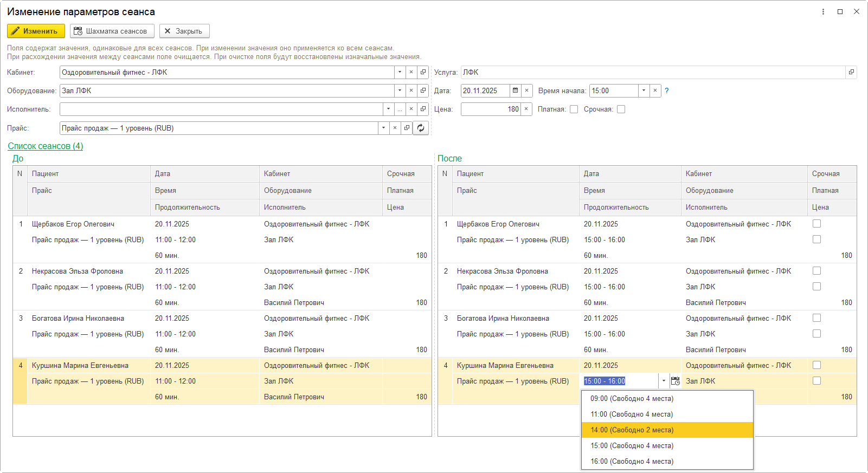Viewport: 868px width, 473px height.
Task: Open the Кабинет field's linked record icon
Action: pyautogui.click(x=423, y=72)
